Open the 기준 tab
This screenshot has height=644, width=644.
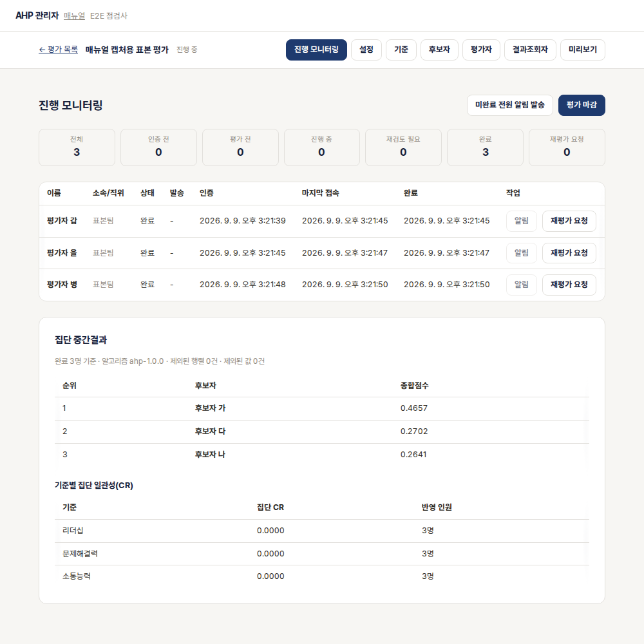tap(401, 50)
